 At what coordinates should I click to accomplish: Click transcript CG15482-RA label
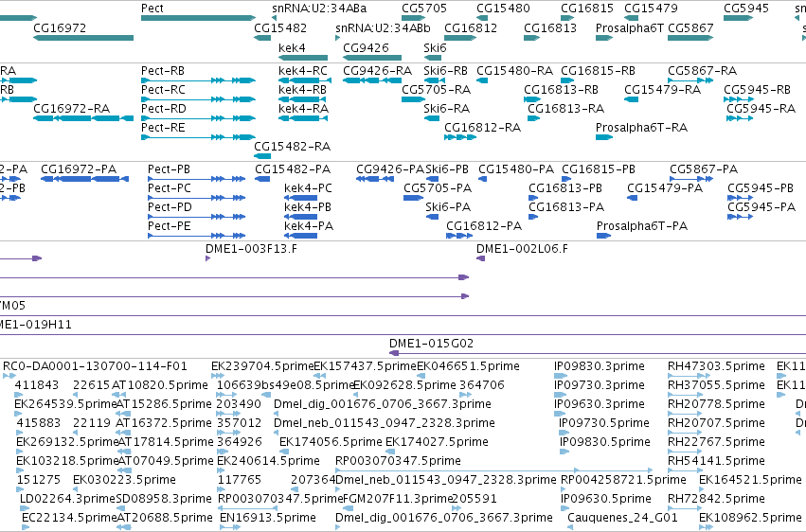(x=292, y=147)
